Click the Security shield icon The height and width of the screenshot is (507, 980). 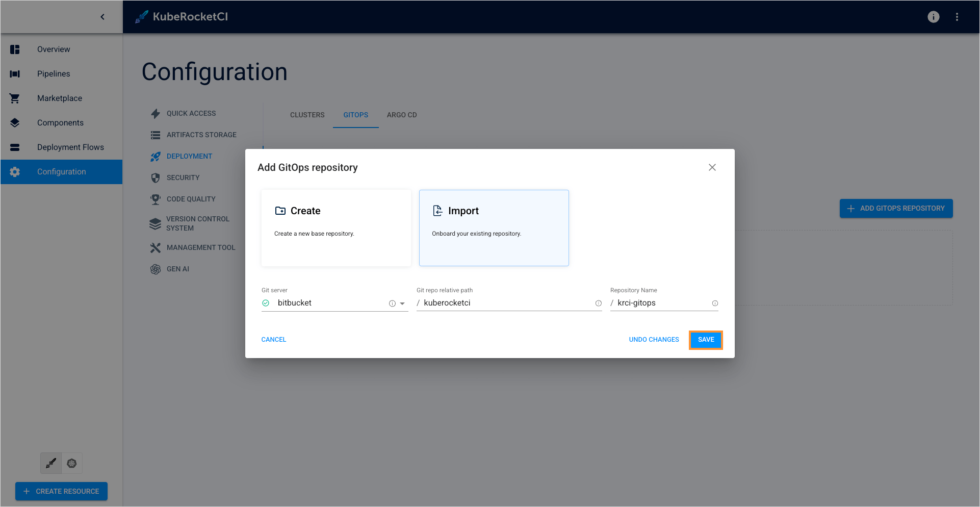point(155,178)
